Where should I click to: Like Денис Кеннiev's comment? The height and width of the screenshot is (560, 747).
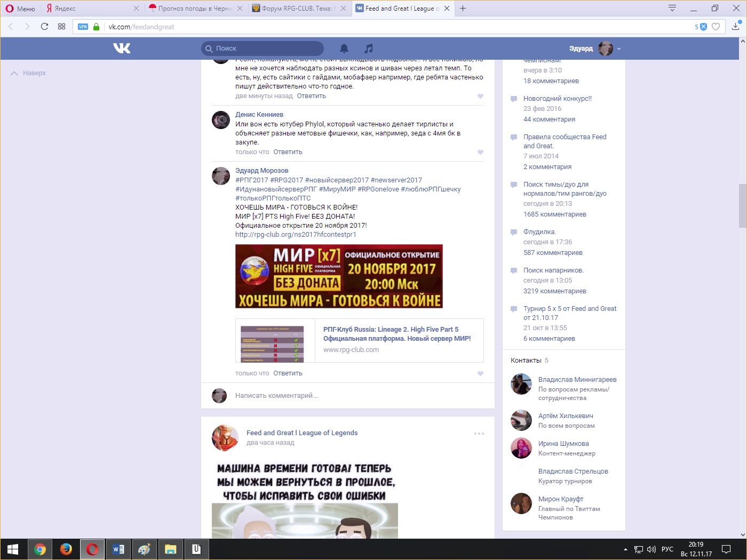pyautogui.click(x=480, y=153)
